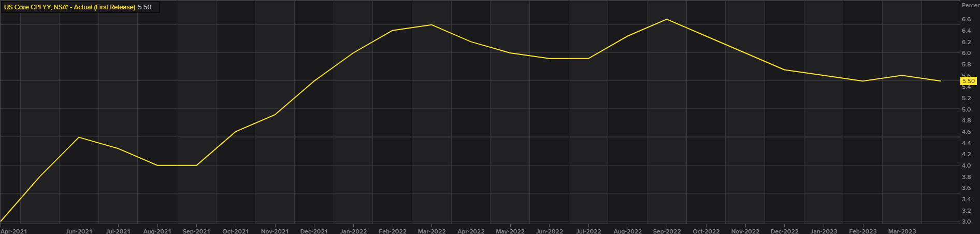Click the Jan-2023 date label
This screenshot has height=234, width=980.
click(824, 231)
